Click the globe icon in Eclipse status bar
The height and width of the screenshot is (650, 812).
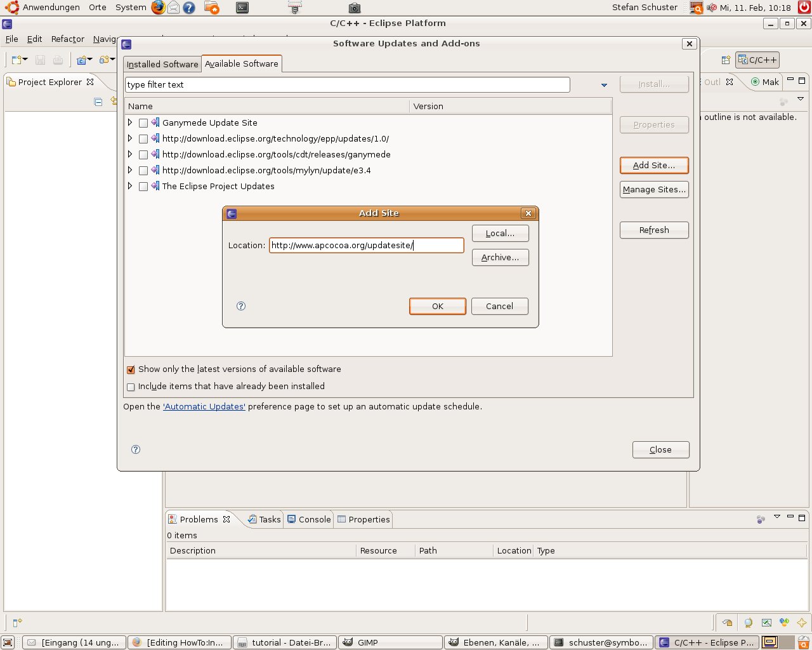749,623
